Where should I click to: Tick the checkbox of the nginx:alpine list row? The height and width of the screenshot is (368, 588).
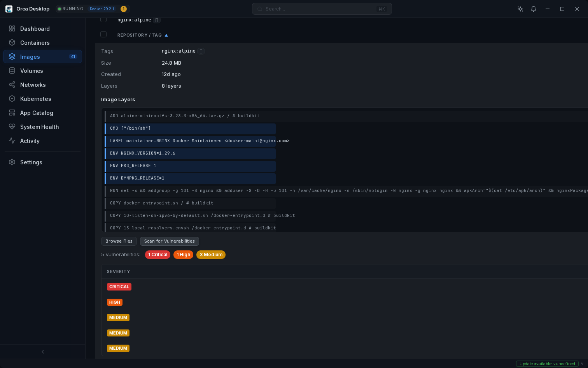pyautogui.click(x=103, y=19)
